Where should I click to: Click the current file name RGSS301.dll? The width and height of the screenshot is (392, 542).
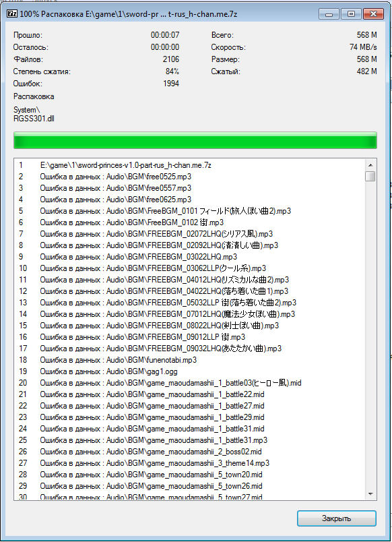tap(34, 119)
